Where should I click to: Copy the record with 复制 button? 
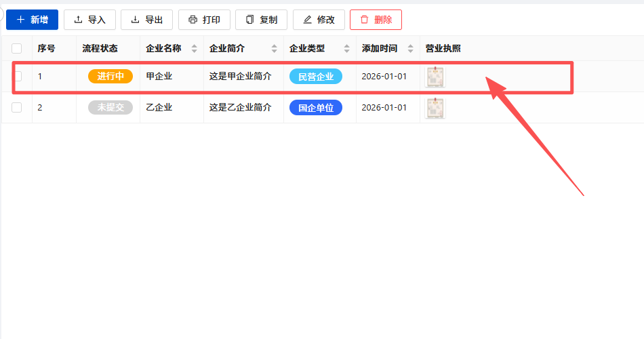[261, 20]
